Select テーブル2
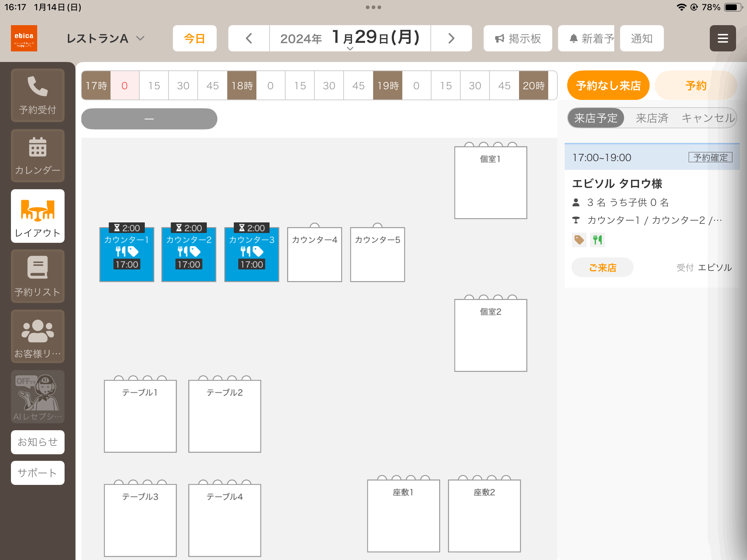The height and width of the screenshot is (560, 747). pyautogui.click(x=225, y=416)
